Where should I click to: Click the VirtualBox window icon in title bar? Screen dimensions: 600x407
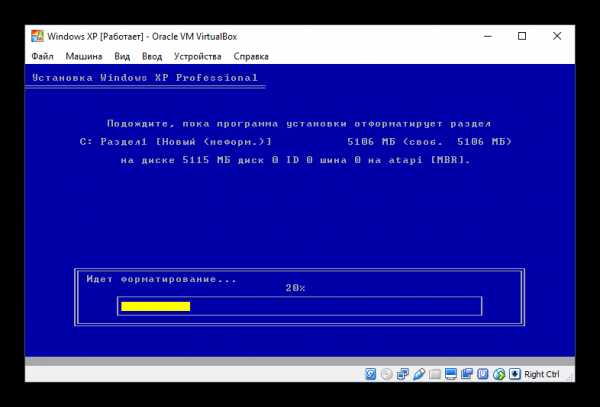click(38, 36)
